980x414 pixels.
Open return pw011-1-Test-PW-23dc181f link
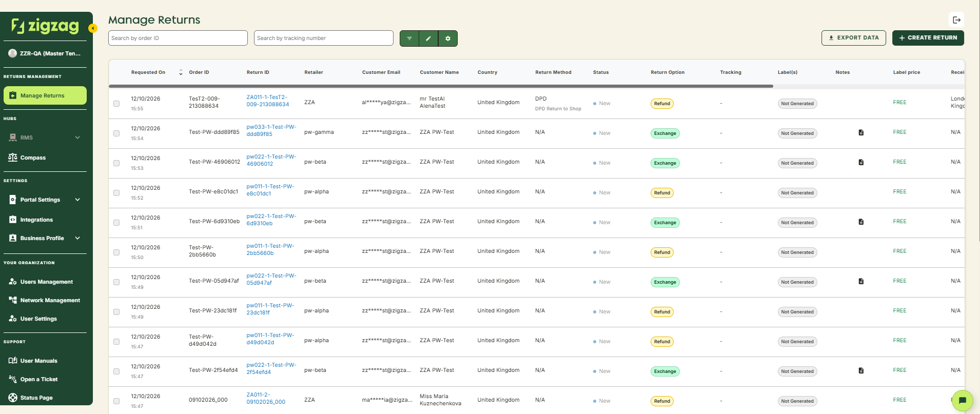tap(270, 309)
